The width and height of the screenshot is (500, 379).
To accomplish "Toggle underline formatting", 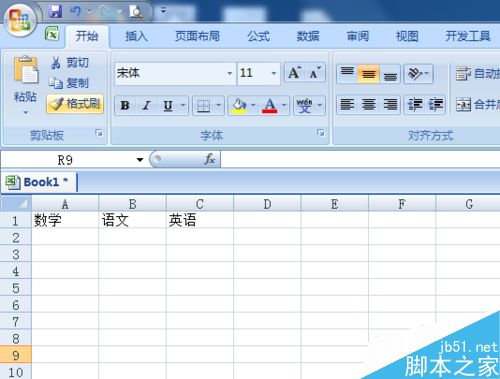I will (x=168, y=106).
